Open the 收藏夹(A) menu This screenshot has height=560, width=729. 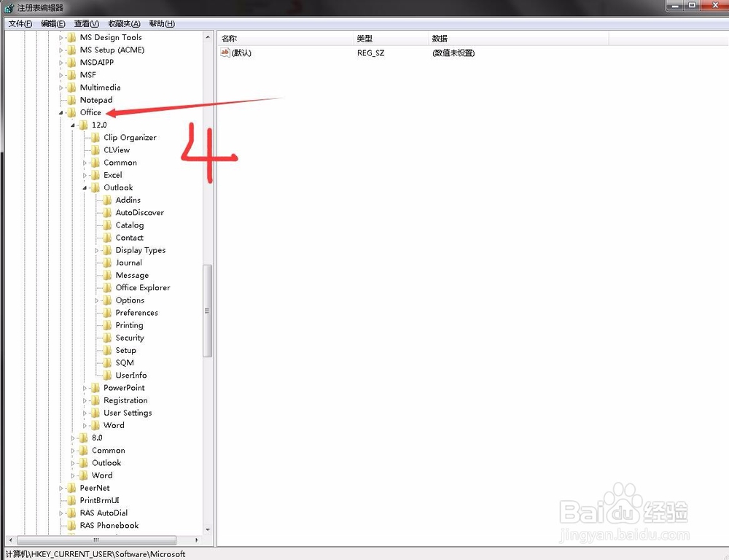click(124, 24)
